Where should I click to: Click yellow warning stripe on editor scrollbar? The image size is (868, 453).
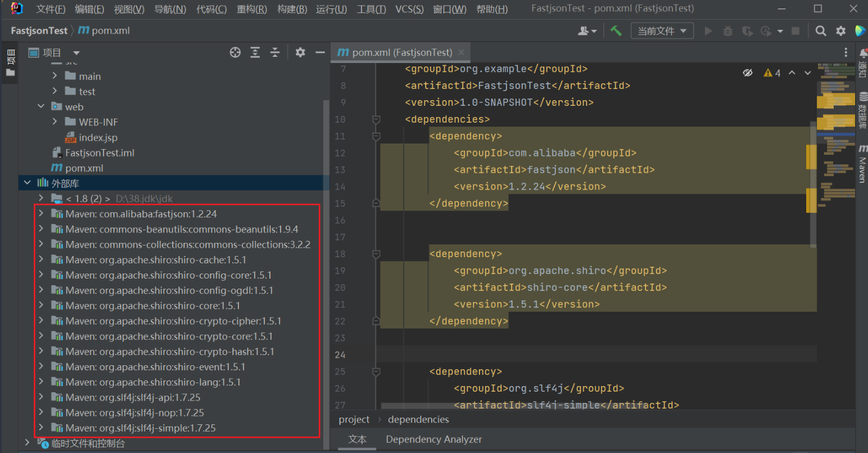click(811, 157)
